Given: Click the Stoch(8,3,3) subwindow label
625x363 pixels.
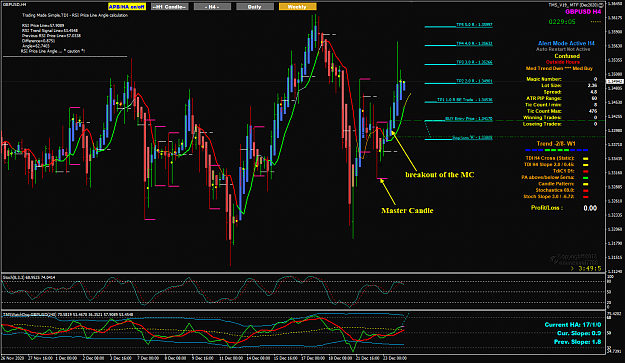Looking at the screenshot, I should click(x=29, y=277).
